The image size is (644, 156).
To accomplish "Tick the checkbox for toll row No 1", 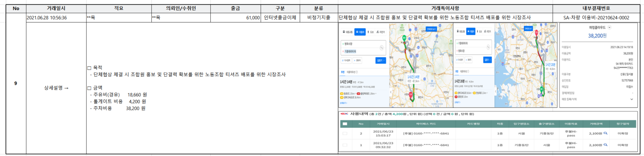I will 345,145.
